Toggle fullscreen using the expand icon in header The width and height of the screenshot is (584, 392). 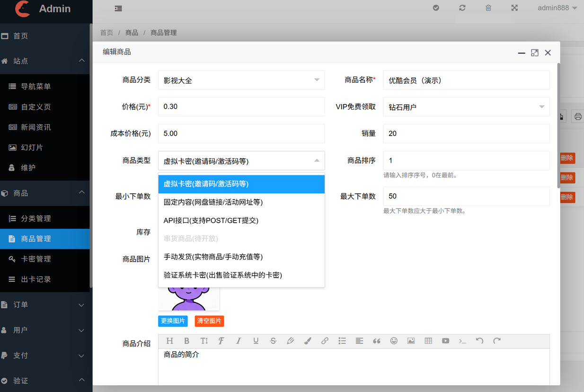tap(514, 8)
